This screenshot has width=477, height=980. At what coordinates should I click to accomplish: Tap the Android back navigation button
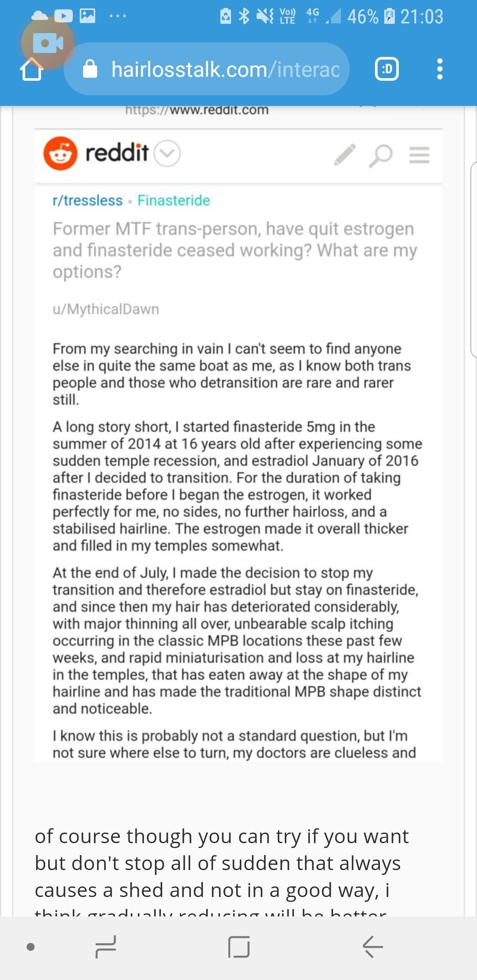point(372,947)
